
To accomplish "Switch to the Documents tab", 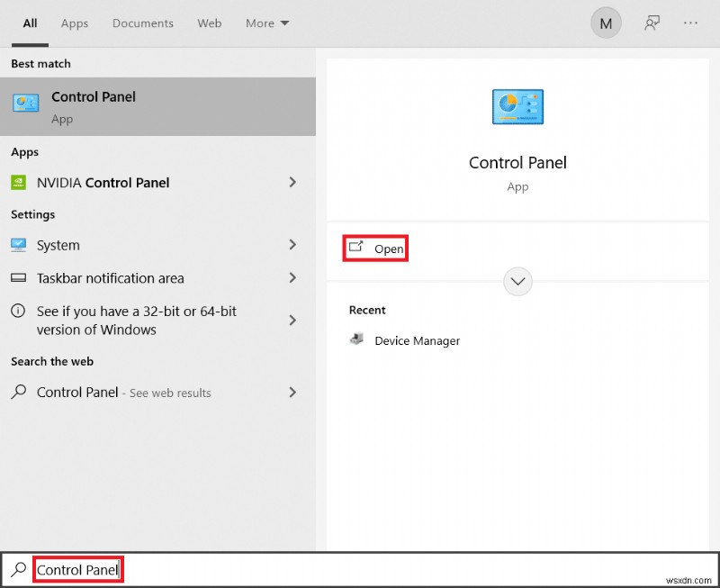I will pyautogui.click(x=142, y=23).
